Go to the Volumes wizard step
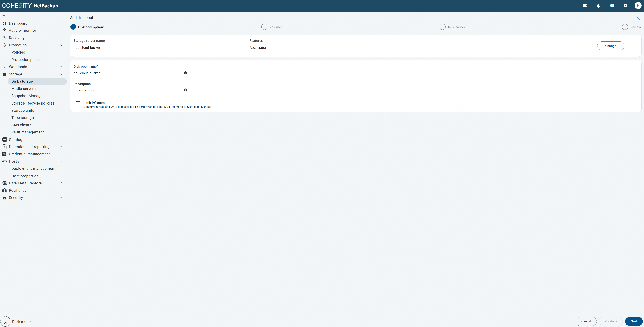The image size is (644, 327). coord(272,27)
